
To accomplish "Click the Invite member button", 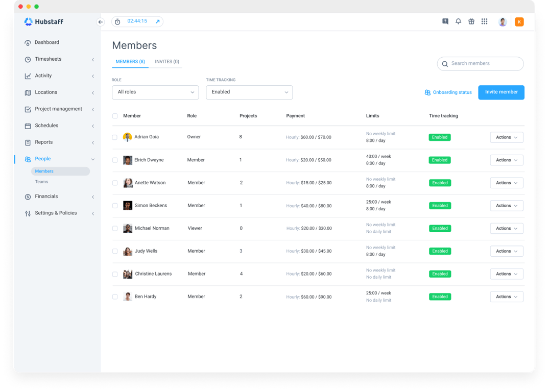I will 501,92.
